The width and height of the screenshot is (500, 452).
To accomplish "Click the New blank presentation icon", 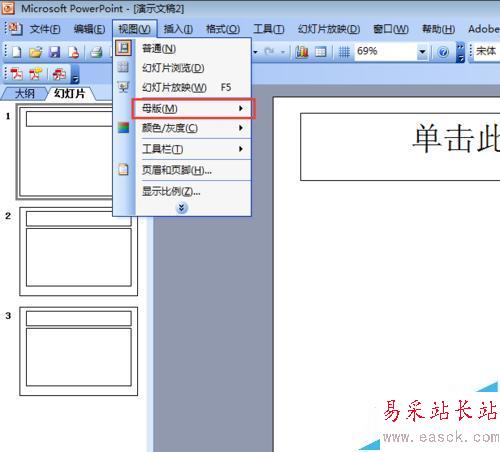I will click(16, 52).
